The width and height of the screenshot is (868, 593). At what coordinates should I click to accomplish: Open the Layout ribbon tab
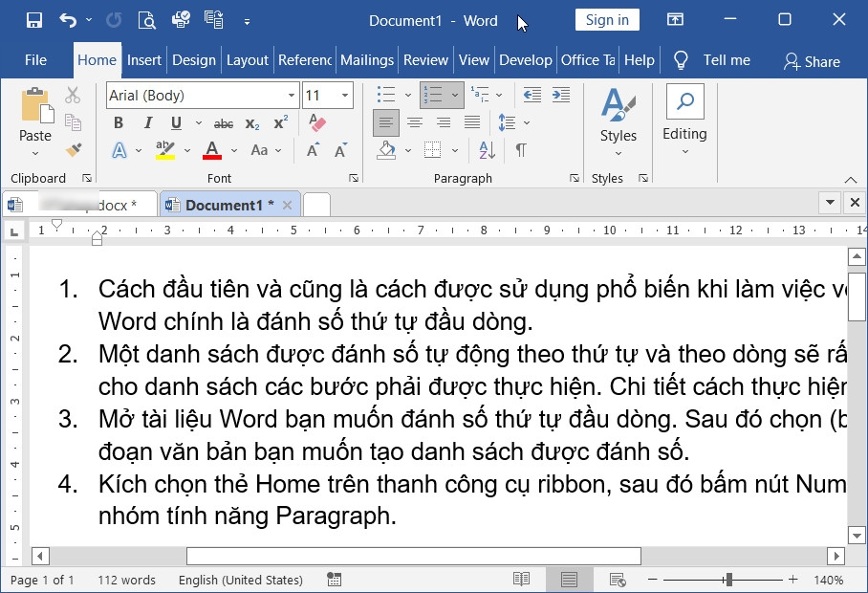247,60
